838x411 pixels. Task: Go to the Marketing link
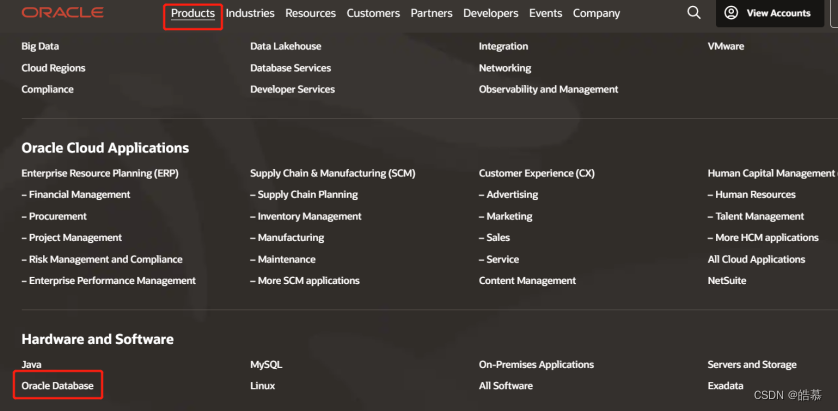(x=506, y=216)
